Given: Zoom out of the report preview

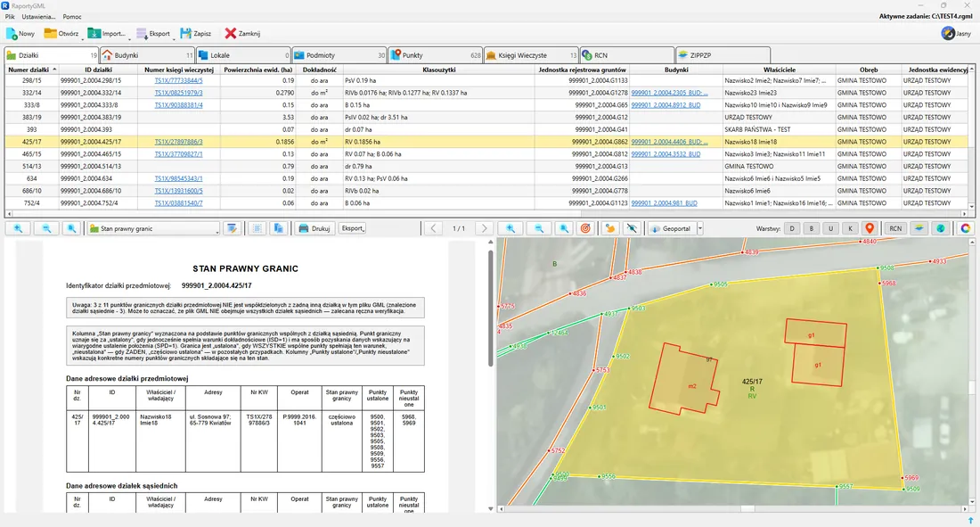Looking at the screenshot, I should (x=45, y=228).
